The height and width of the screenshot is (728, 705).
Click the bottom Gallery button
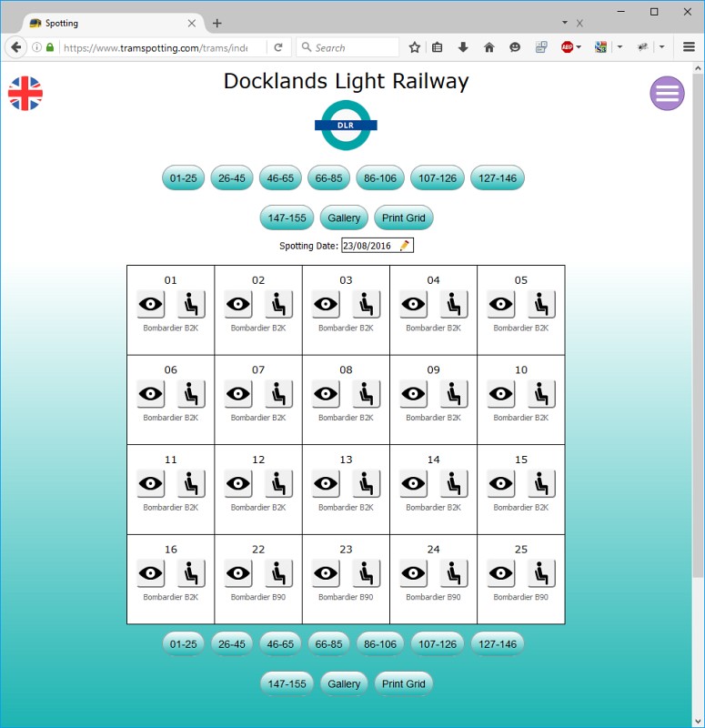pos(344,684)
